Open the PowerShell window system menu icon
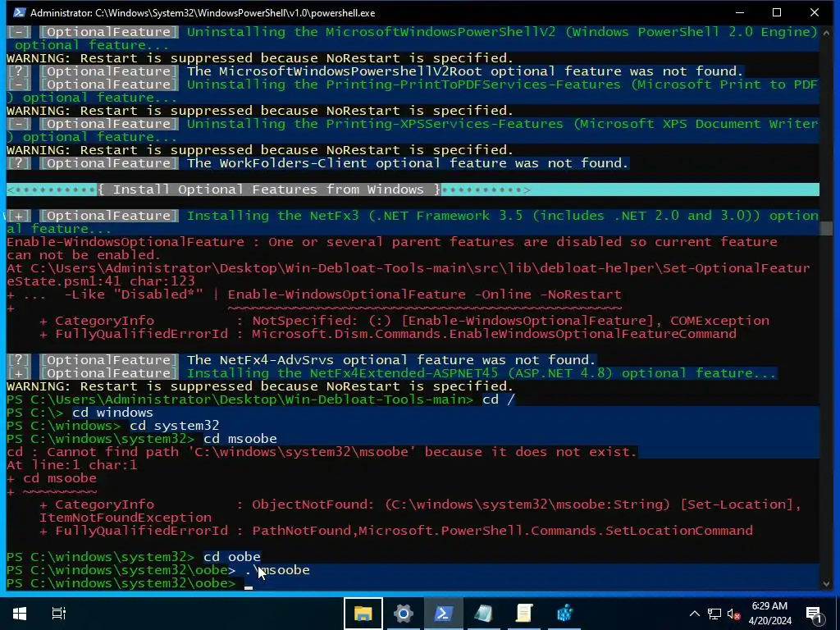 point(20,12)
